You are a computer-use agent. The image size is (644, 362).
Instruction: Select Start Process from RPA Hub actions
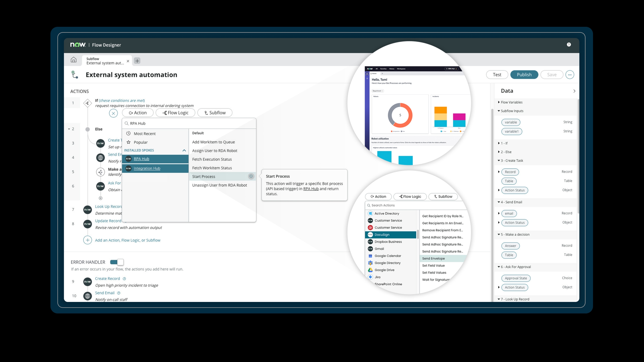tap(203, 176)
